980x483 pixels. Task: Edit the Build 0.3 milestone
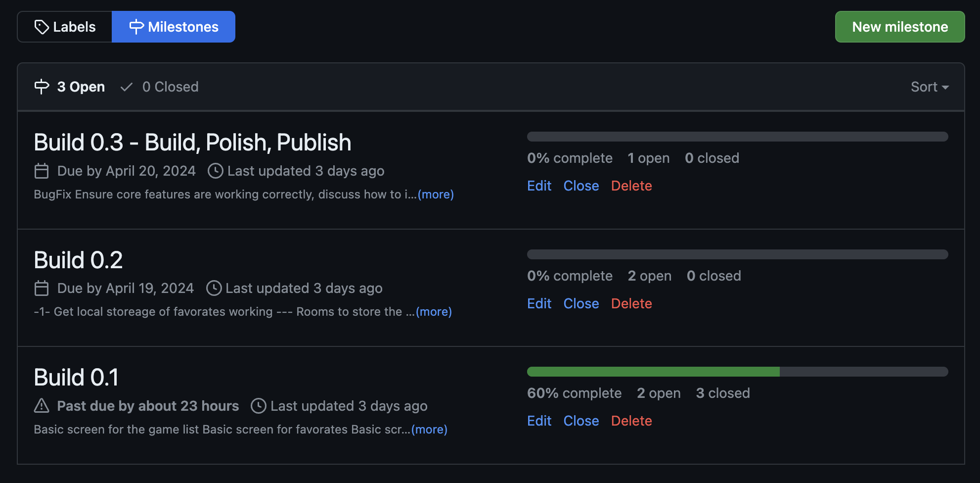pyautogui.click(x=539, y=186)
